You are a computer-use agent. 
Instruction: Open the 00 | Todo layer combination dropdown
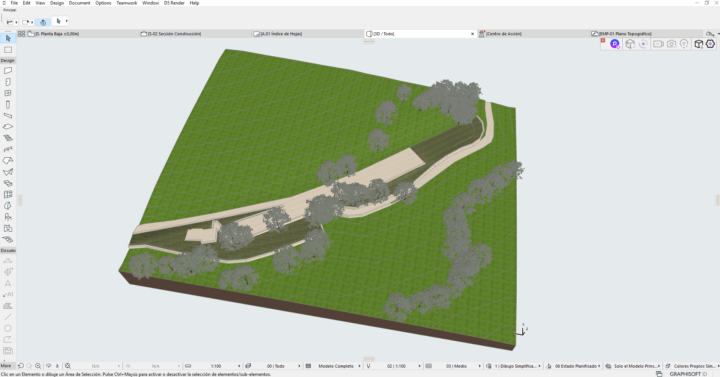273,366
